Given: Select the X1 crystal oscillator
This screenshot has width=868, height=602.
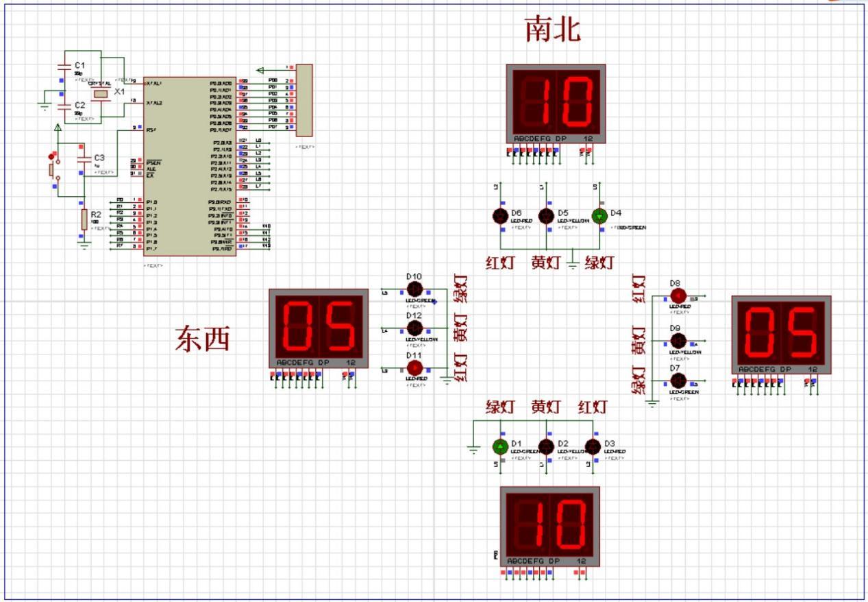Looking at the screenshot, I should [x=101, y=93].
